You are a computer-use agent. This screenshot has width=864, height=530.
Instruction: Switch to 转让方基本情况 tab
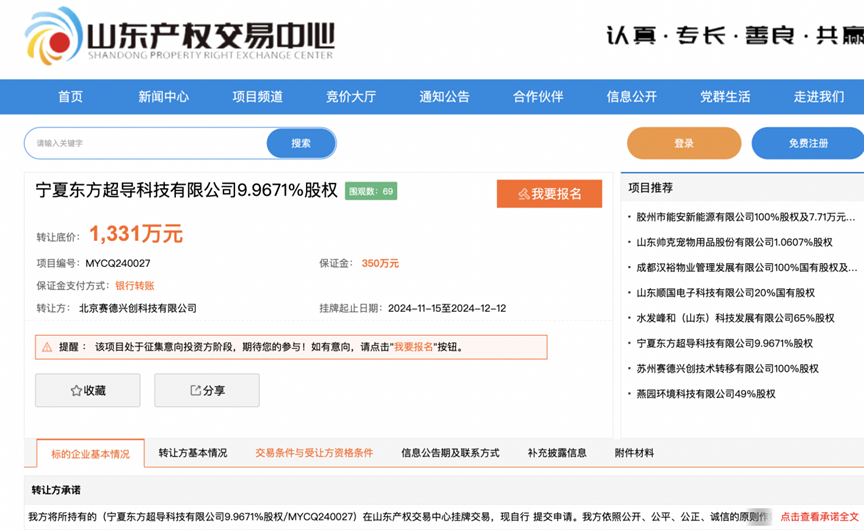[193, 453]
